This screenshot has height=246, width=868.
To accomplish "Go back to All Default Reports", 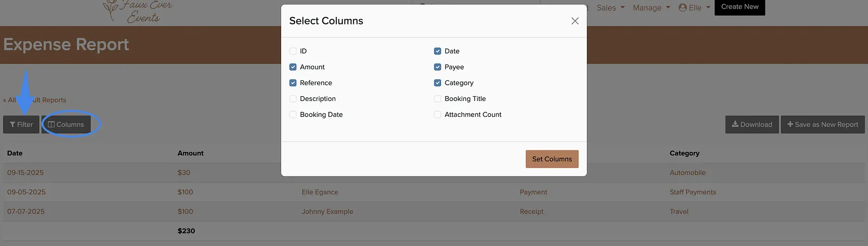I will click(x=35, y=100).
